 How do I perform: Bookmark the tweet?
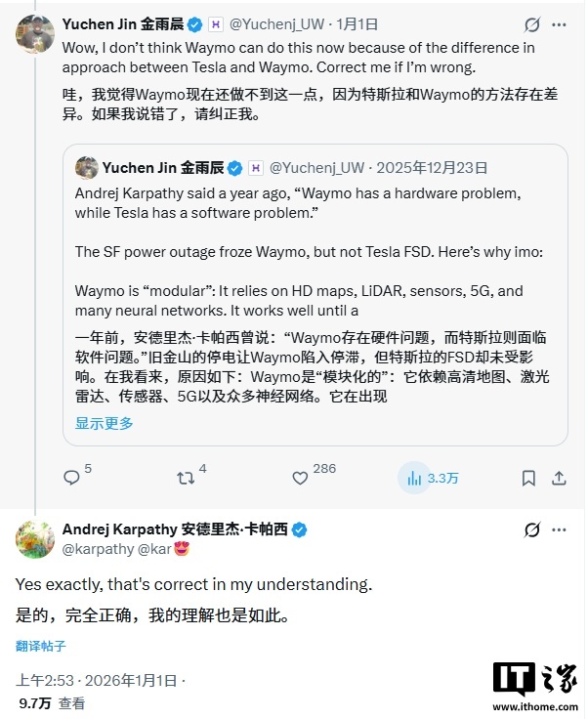(528, 478)
